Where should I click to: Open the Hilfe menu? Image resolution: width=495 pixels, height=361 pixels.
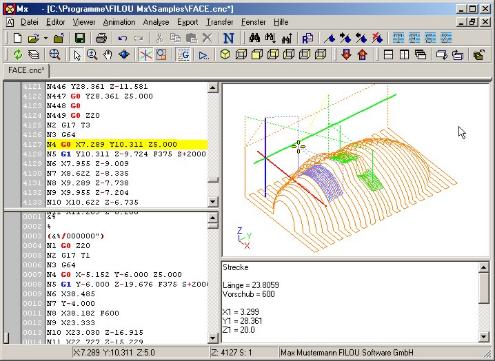[x=281, y=22]
